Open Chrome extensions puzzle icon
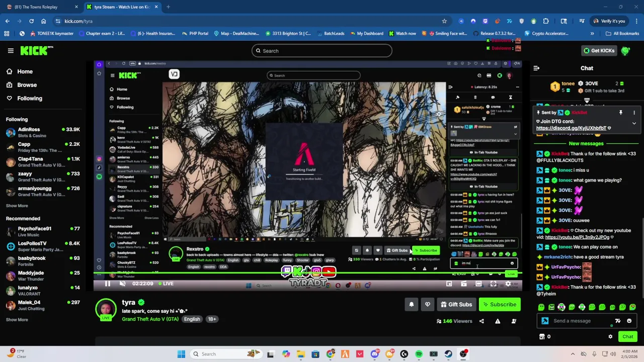This screenshot has height=362, width=644. (x=546, y=21)
